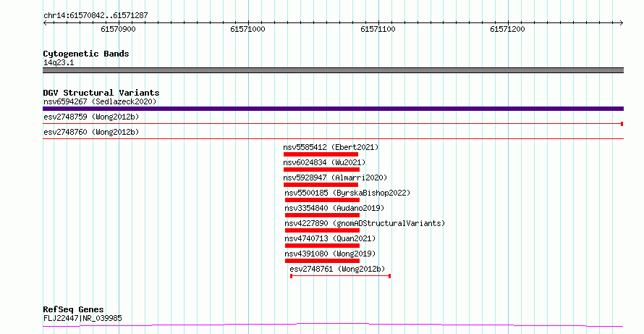
Task: Select the RefSeq Genes track title
Action: pos(73,309)
